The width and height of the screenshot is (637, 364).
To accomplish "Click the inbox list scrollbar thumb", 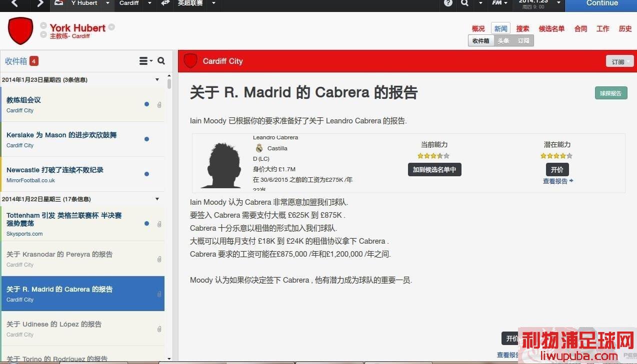I will click(169, 84).
